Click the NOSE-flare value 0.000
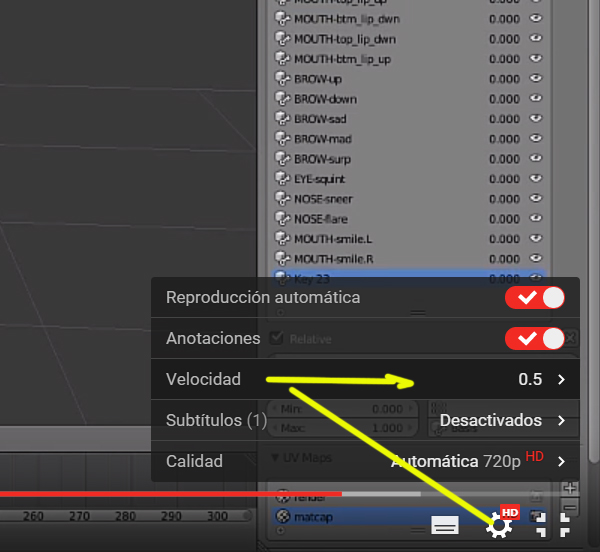This screenshot has height=552, width=600. [x=504, y=219]
